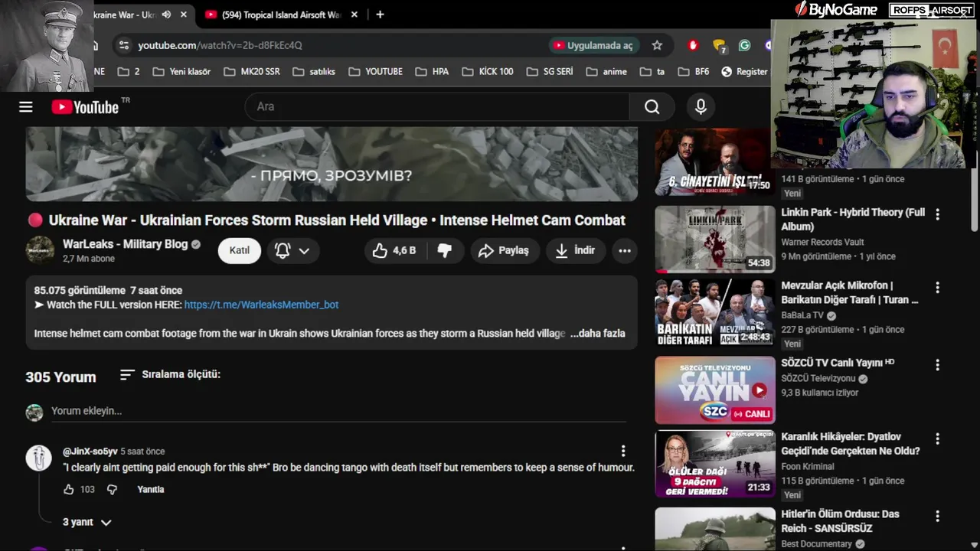Click the İndir download button

576,250
